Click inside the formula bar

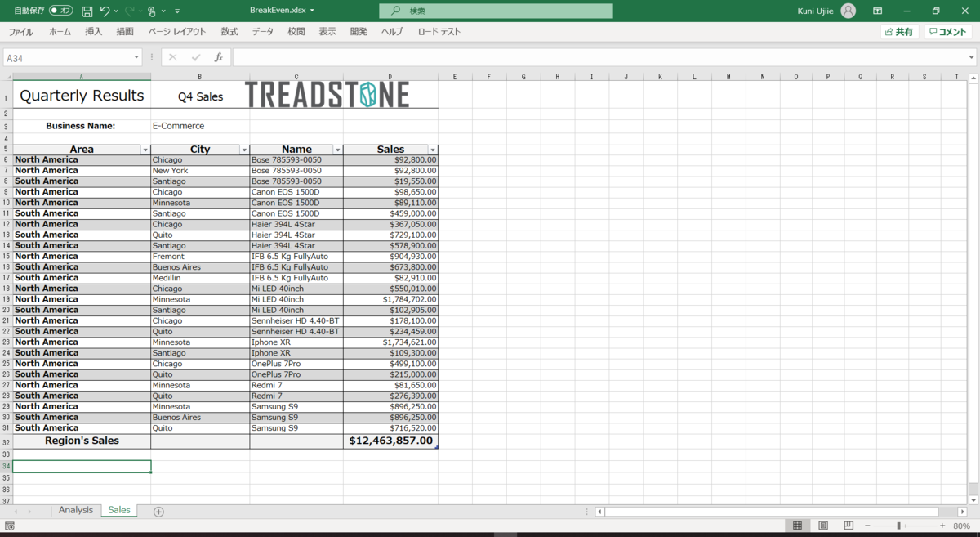(x=599, y=58)
